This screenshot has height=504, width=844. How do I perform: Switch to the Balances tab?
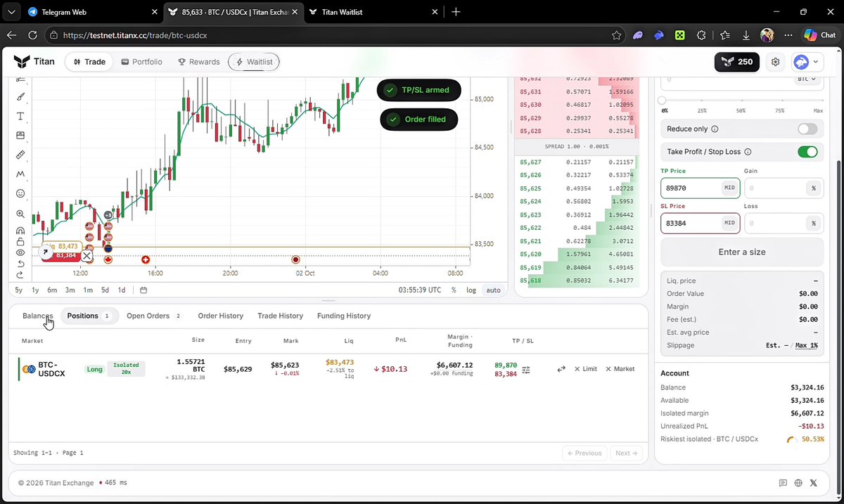(x=38, y=316)
